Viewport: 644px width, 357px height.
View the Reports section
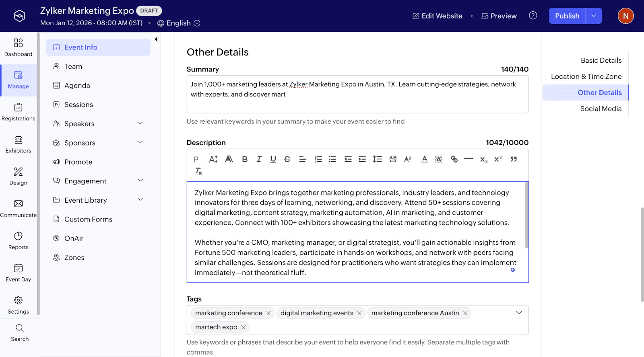pyautogui.click(x=18, y=240)
